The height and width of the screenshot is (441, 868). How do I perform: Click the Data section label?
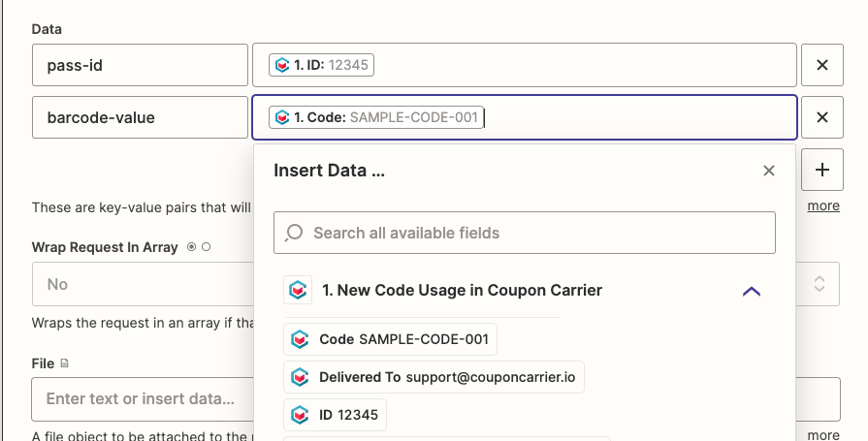(x=47, y=29)
